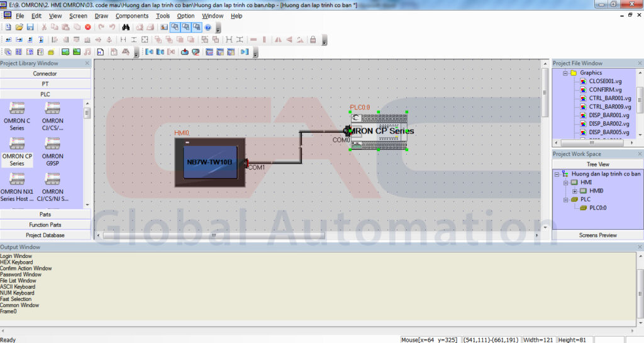
Task: Select the OMRON CP Series PLC on canvas
Action: tap(379, 131)
